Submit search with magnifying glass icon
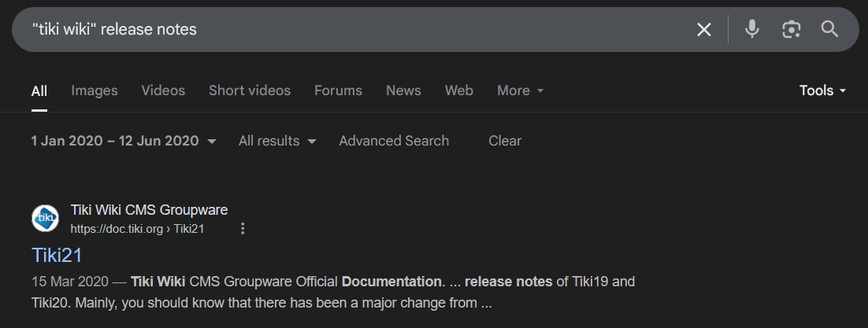The width and height of the screenshot is (868, 328). [830, 29]
